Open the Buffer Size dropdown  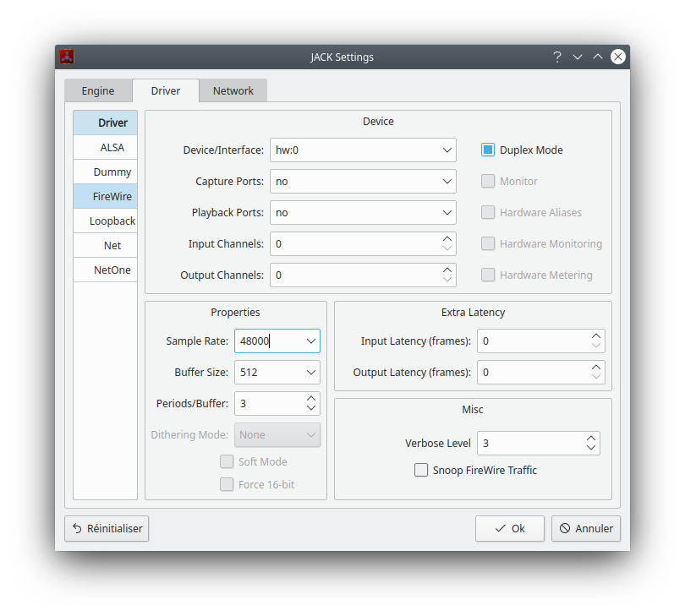pos(277,373)
